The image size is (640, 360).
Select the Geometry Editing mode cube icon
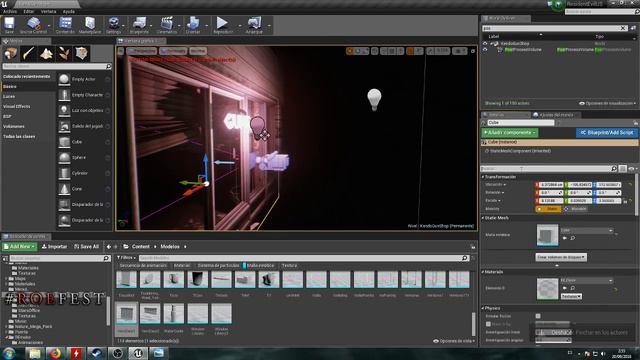click(81, 53)
